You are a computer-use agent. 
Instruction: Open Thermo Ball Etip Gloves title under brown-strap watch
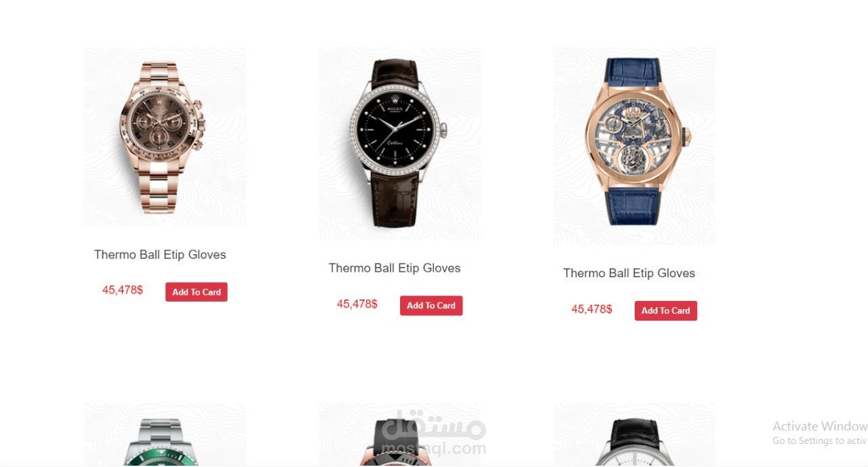(395, 268)
